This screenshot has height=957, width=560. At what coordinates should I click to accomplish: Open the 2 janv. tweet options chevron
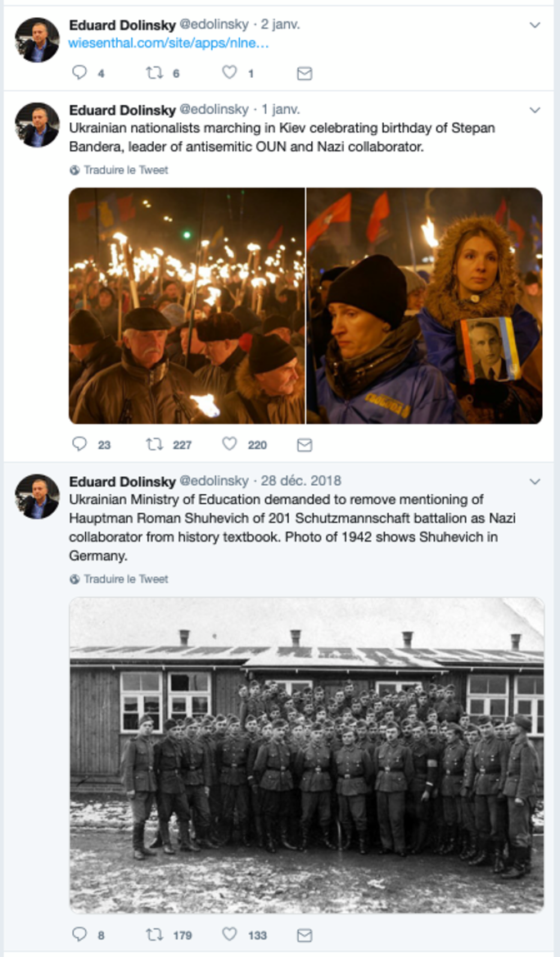pyautogui.click(x=535, y=25)
